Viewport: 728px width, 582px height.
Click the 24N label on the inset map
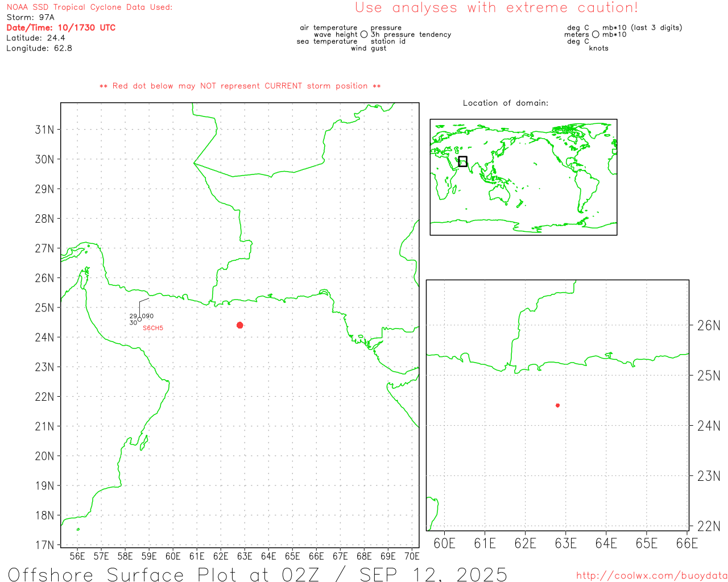pos(709,426)
